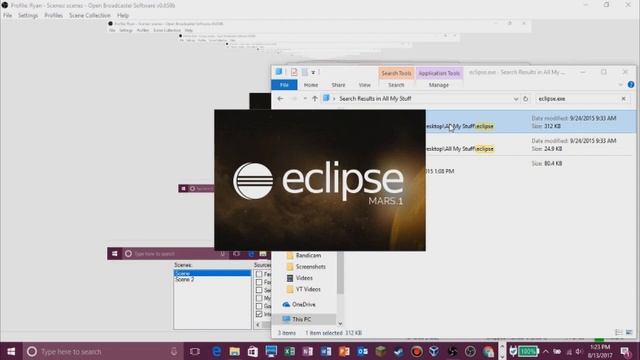Toggle third OBS source checkbox
Viewport: 640px width, 360px height.
tap(259, 290)
